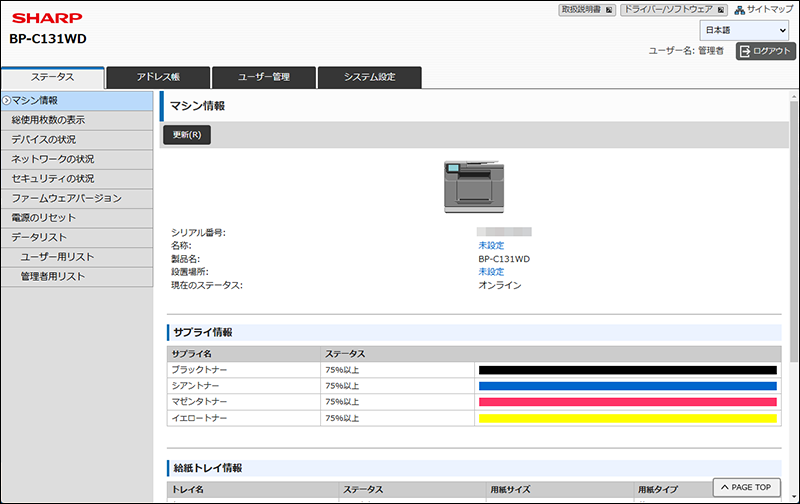This screenshot has height=504, width=800.
Task: Click the ログアウト button
Action: pyautogui.click(x=765, y=51)
